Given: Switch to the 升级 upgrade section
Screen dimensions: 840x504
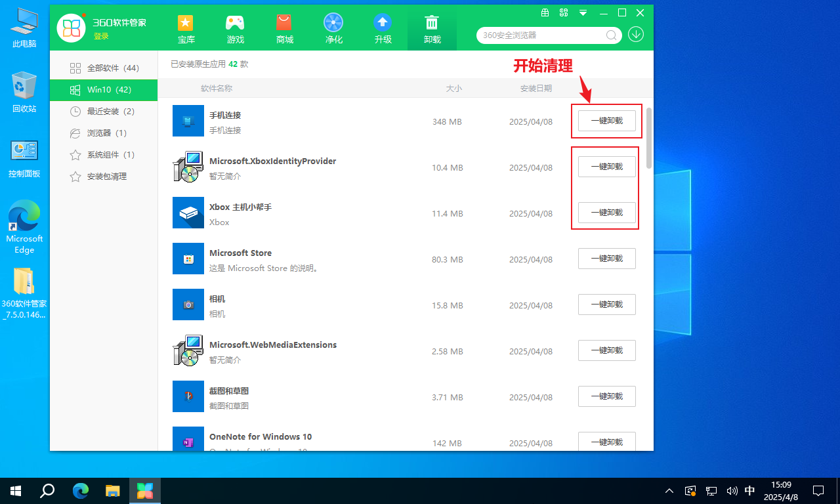Looking at the screenshot, I should (383, 23).
